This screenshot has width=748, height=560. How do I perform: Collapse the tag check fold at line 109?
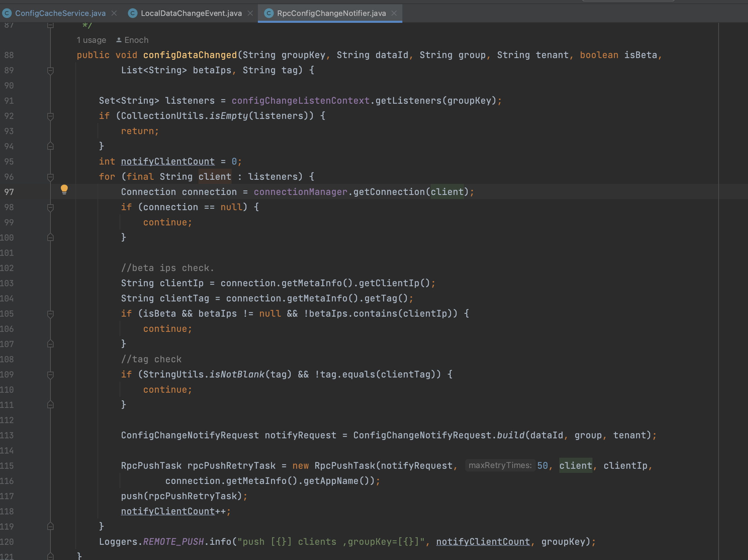(50, 375)
